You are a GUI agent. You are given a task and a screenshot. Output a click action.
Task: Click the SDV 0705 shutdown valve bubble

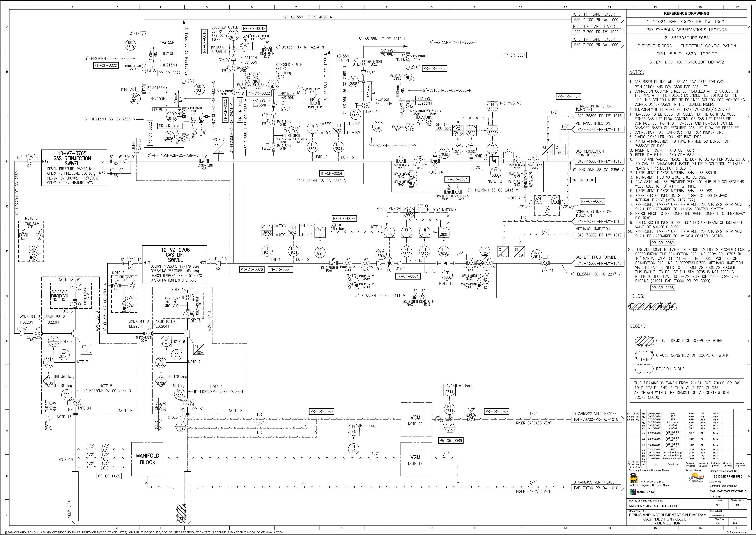point(67,395)
